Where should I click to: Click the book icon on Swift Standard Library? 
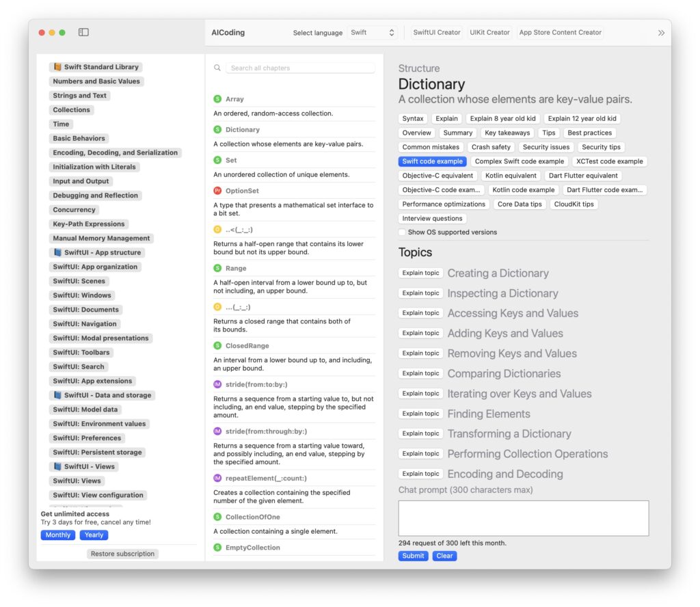[x=57, y=67]
